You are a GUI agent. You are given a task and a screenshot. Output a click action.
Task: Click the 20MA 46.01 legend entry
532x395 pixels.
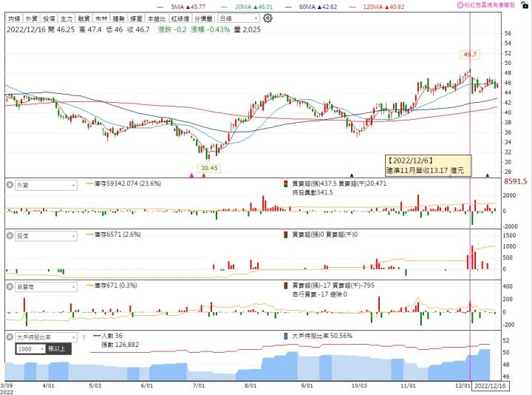point(247,7)
